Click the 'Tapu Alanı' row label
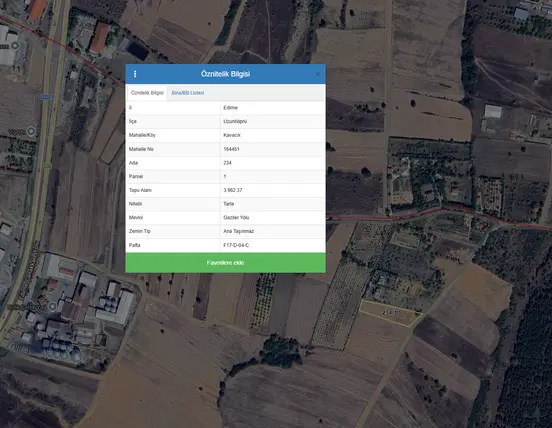552x428 pixels. (x=140, y=190)
